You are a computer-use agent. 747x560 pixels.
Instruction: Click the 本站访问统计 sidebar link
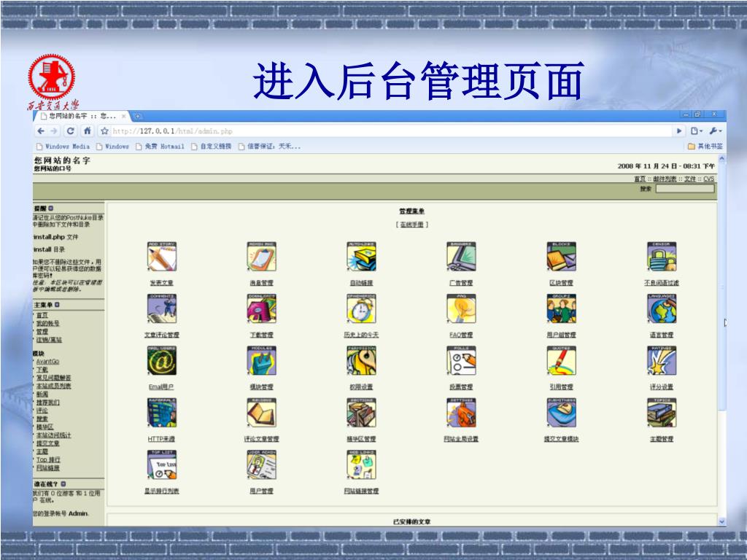(54, 435)
